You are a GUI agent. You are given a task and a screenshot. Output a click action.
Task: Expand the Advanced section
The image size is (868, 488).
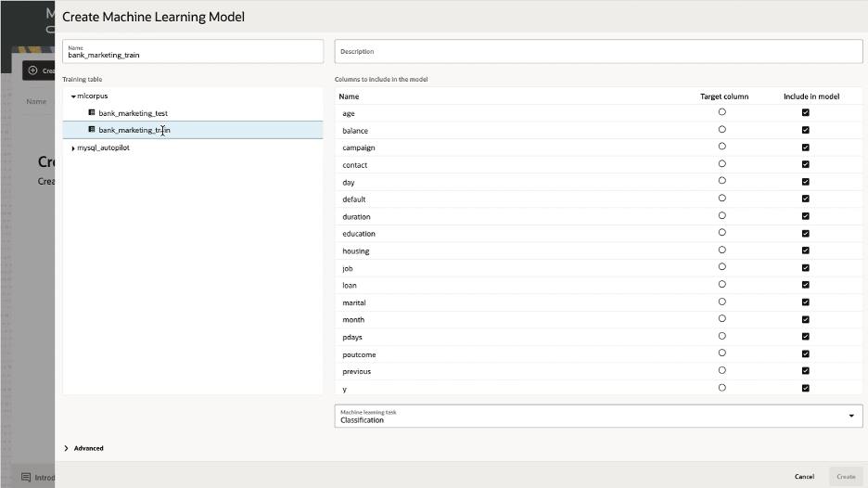pos(83,448)
